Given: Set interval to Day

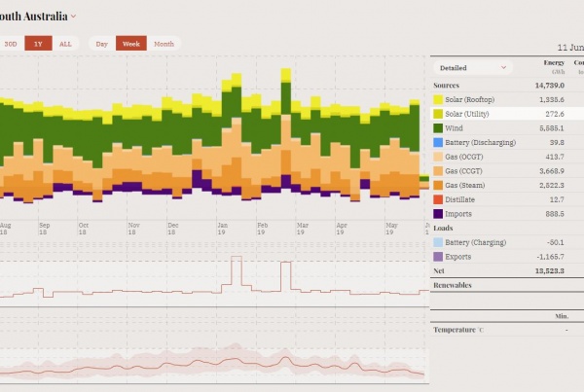Looking at the screenshot, I should click(101, 44).
